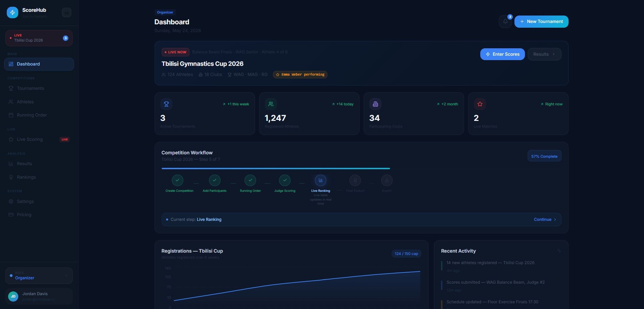Go to Tournaments in the sidebar
The height and width of the screenshot is (309, 644).
point(39,88)
